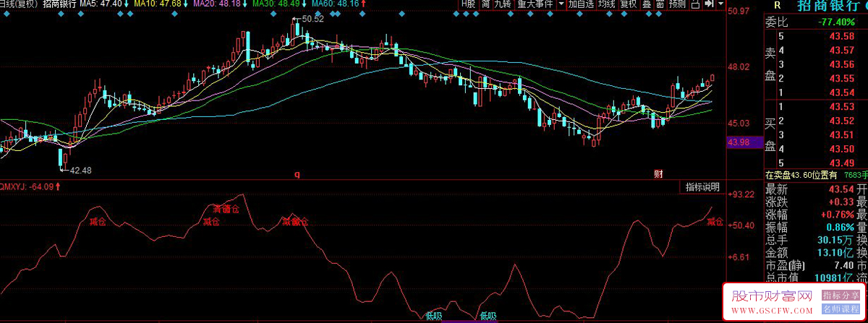868x323 pixels.
Task: Click the red 财 financial report marker
Action: coord(658,173)
